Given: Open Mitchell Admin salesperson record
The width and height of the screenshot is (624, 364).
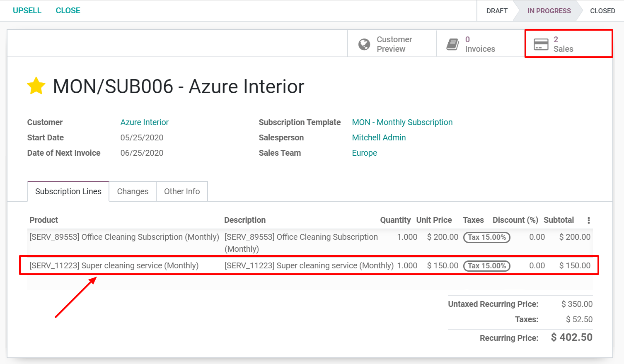Looking at the screenshot, I should pyautogui.click(x=379, y=137).
